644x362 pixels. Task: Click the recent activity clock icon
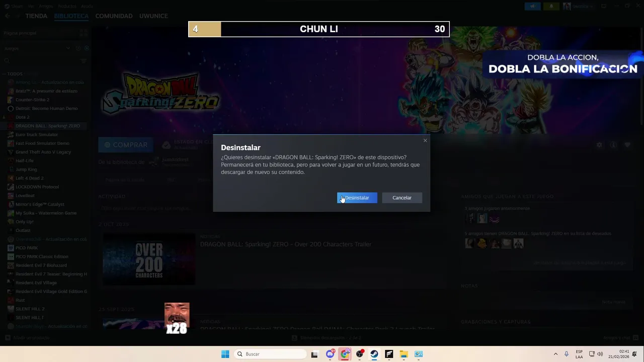[x=78, y=48]
